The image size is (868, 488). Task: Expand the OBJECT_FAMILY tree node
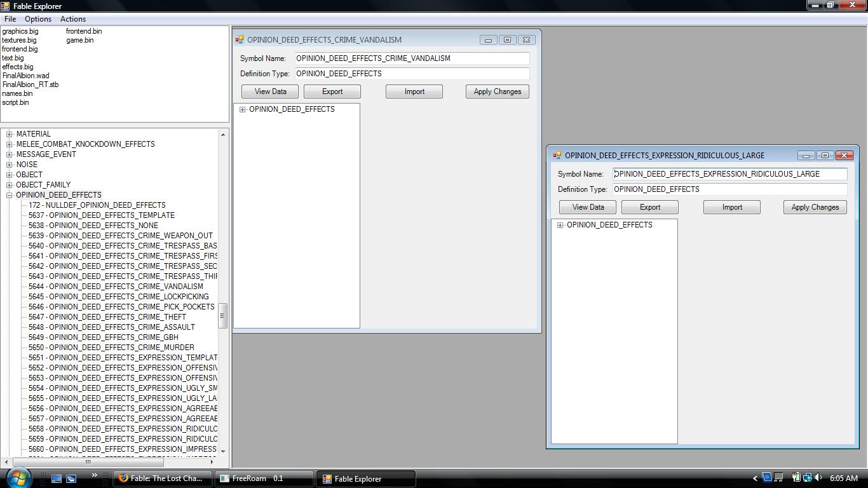point(10,185)
